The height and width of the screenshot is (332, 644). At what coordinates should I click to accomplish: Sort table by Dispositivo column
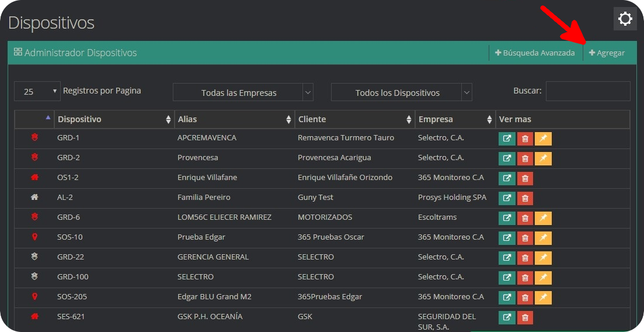[114, 119]
